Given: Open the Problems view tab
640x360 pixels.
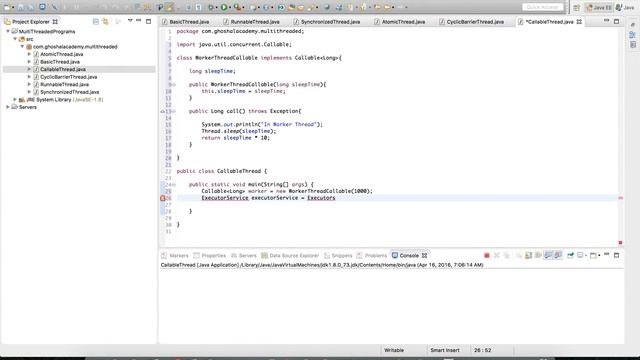Looking at the screenshot, I should click(x=372, y=256).
